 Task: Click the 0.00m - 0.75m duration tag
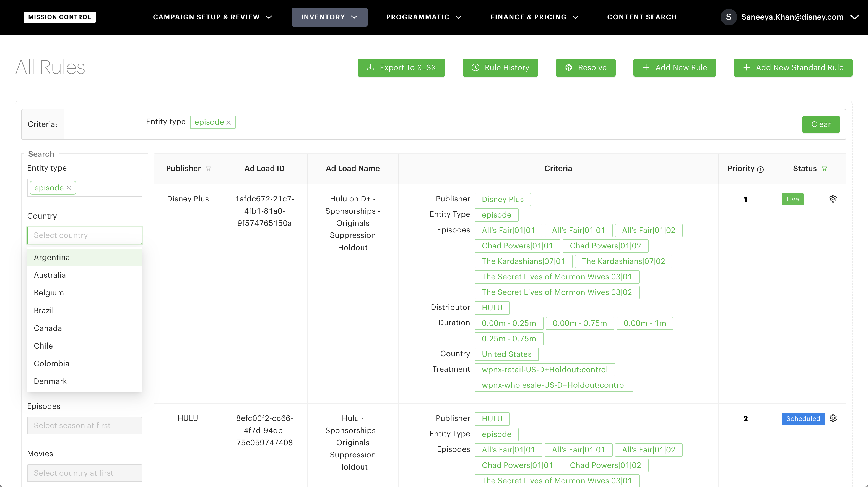(x=580, y=323)
